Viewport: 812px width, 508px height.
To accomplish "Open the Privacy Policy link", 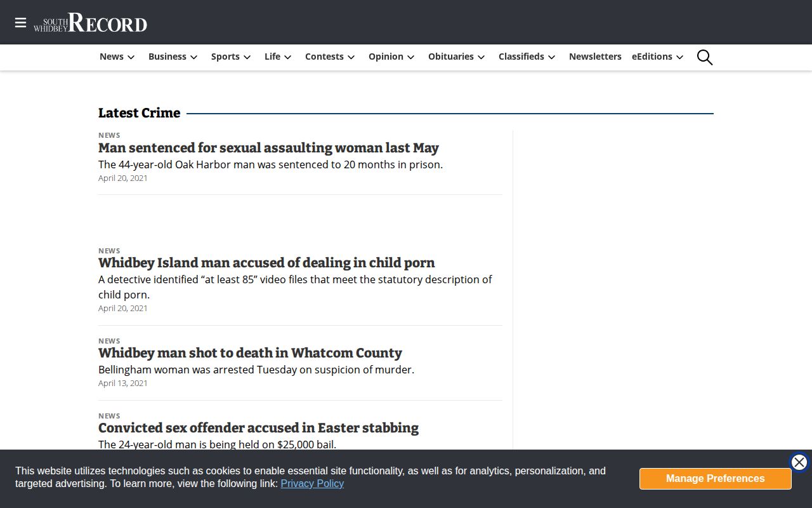I will pyautogui.click(x=312, y=484).
